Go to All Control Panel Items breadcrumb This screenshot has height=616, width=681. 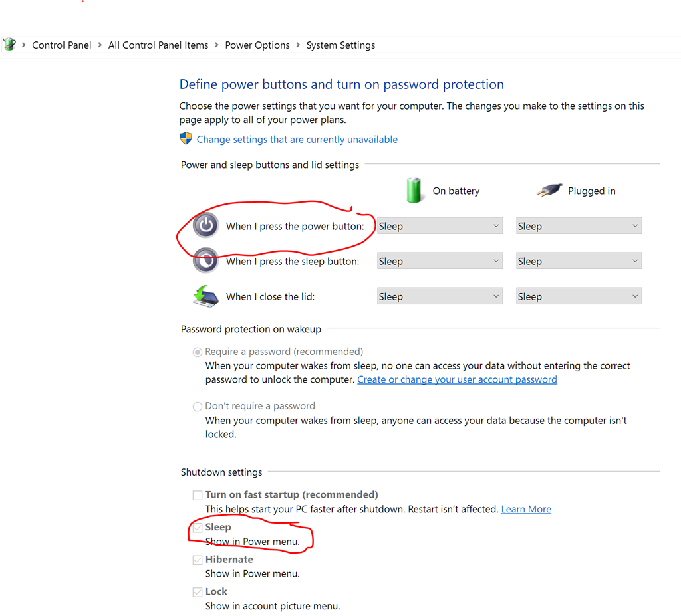pyautogui.click(x=158, y=45)
